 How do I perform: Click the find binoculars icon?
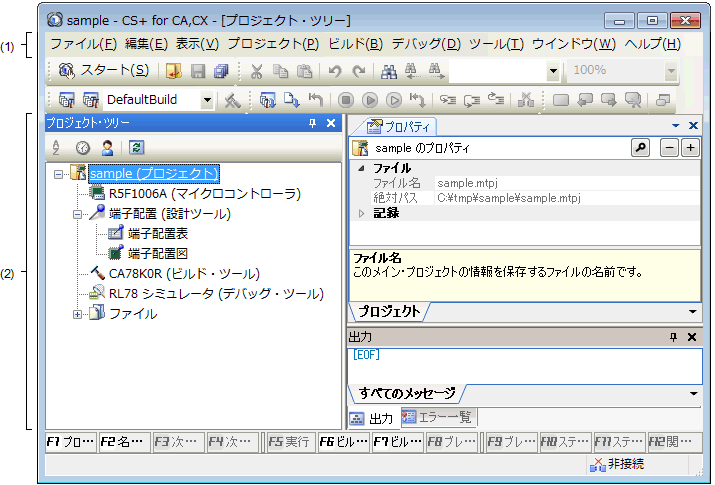pos(390,71)
